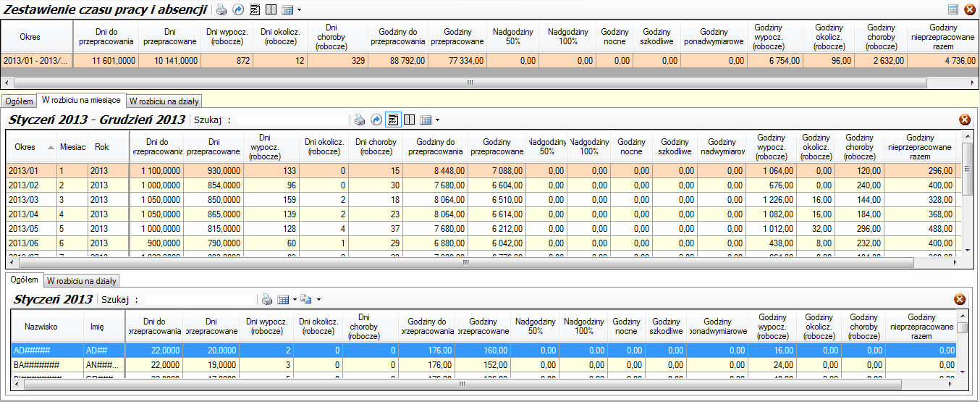Select the 2013/01 row in monthly table
The width and height of the screenshot is (980, 402).
(x=485, y=171)
